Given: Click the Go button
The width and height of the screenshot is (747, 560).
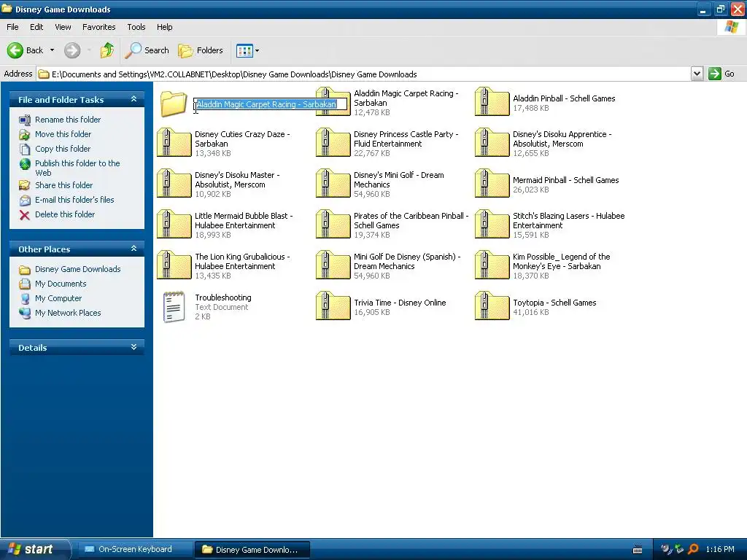Looking at the screenshot, I should coord(721,74).
